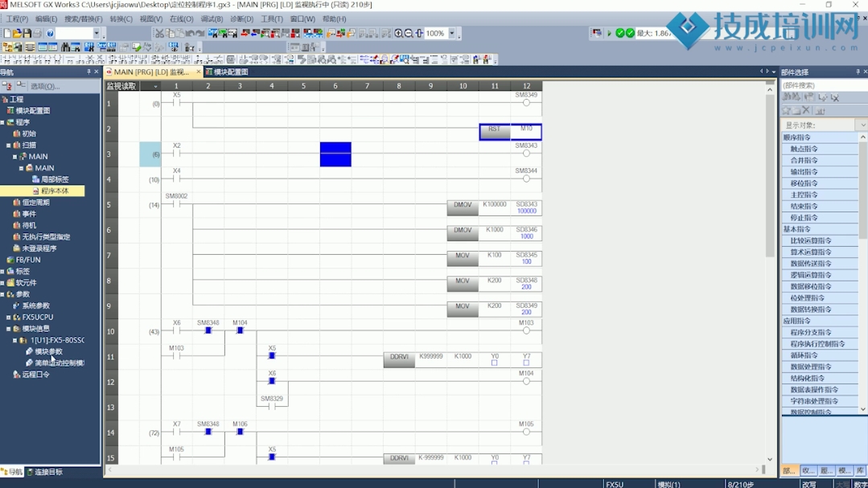
Task: Copy selection with the Copy toolbar icon
Action: (x=170, y=34)
